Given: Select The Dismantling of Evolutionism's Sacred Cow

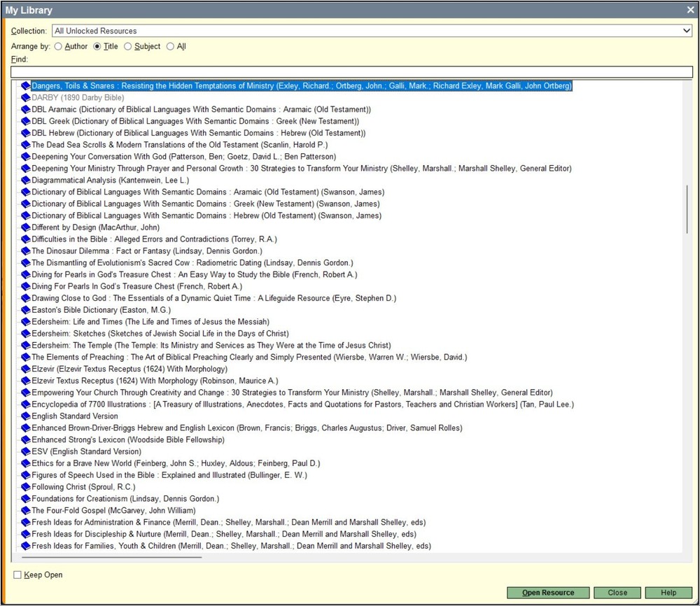Looking at the screenshot, I should click(x=192, y=263).
